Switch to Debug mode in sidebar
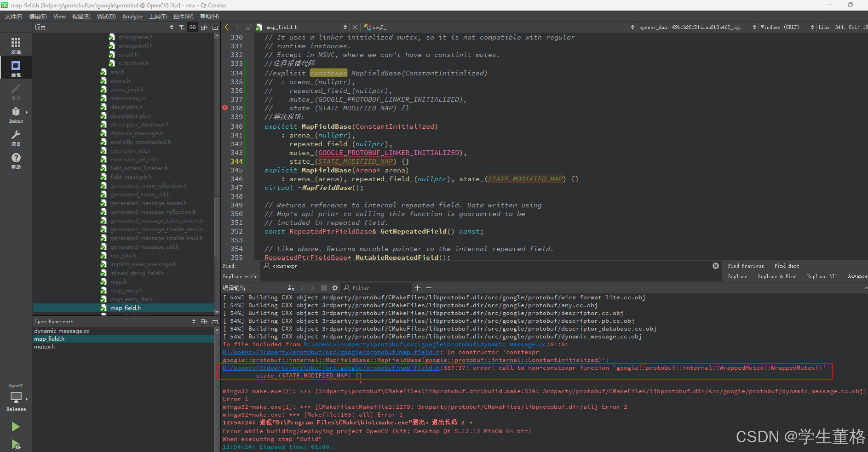The image size is (868, 452). (x=16, y=114)
